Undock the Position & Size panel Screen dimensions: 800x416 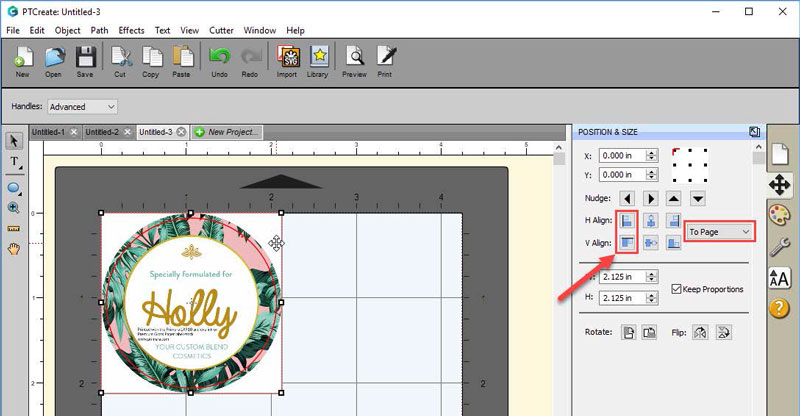(x=754, y=132)
